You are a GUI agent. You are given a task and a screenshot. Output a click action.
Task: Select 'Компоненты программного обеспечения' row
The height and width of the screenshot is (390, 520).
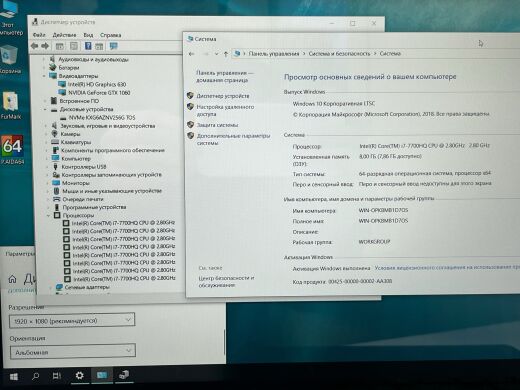tap(113, 150)
